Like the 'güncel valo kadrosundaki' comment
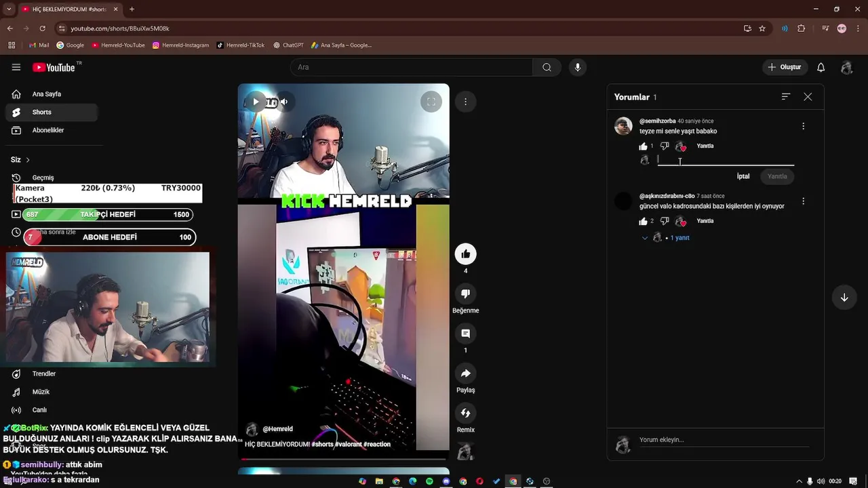Image resolution: width=868 pixels, height=488 pixels. [x=643, y=221]
